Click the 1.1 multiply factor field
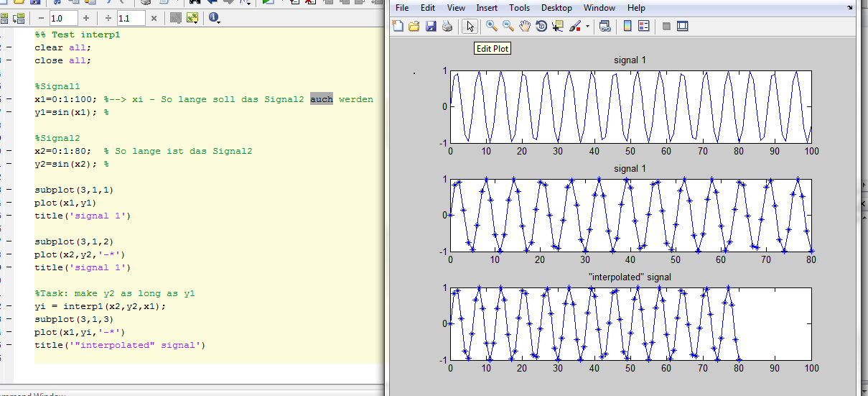 tap(130, 18)
